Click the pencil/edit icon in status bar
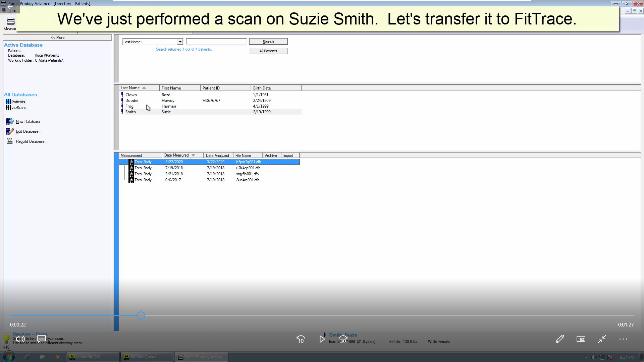This screenshot has height=362, width=644. [559, 340]
